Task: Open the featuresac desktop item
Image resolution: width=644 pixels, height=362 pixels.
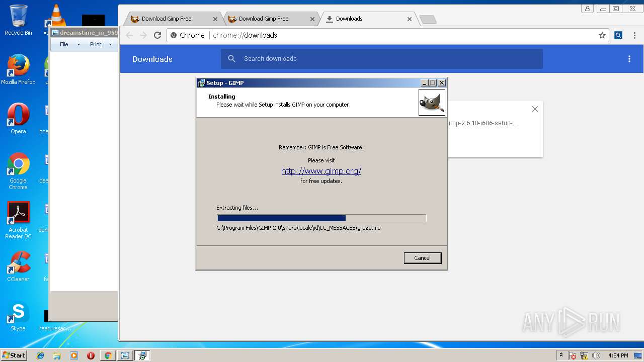Action: 55,319
